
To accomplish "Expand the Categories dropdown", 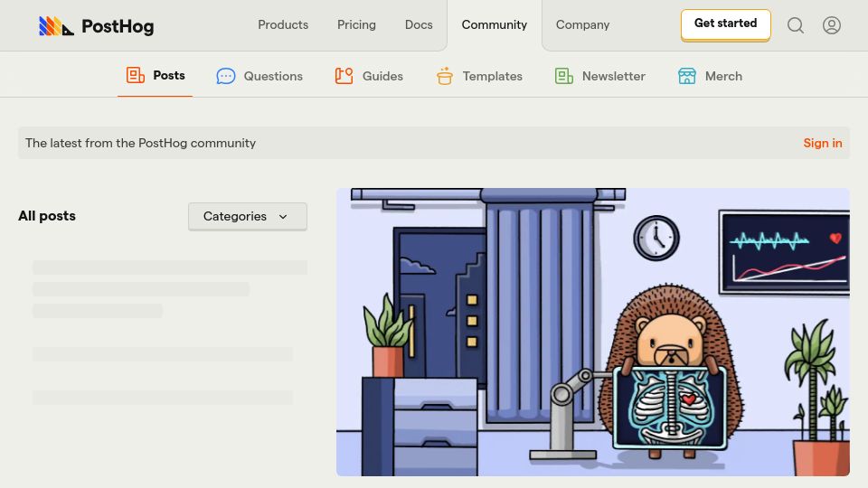I will point(248,216).
